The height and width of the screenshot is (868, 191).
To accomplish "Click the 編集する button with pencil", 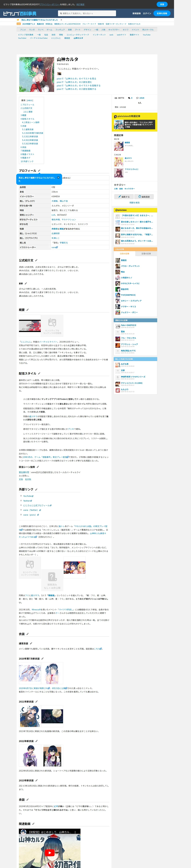I will tap(124, 196).
